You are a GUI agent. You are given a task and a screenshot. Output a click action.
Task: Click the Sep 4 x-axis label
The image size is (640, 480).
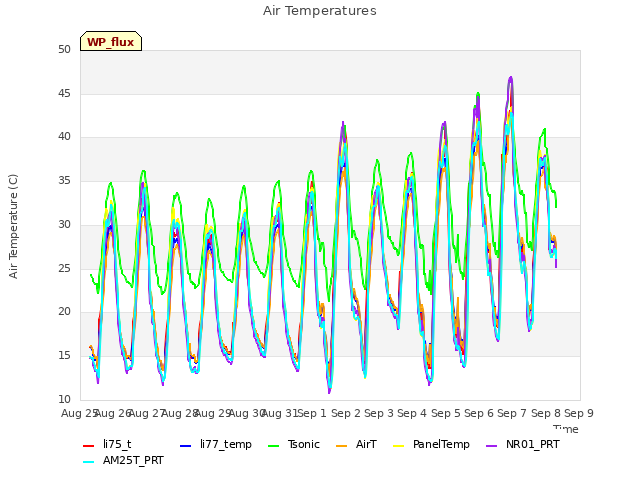412,413
